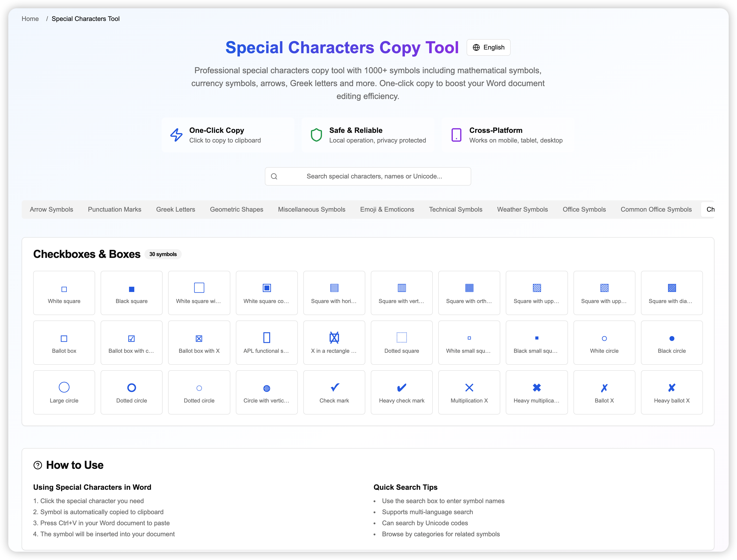Open the Weather Symbols tab

tap(522, 209)
